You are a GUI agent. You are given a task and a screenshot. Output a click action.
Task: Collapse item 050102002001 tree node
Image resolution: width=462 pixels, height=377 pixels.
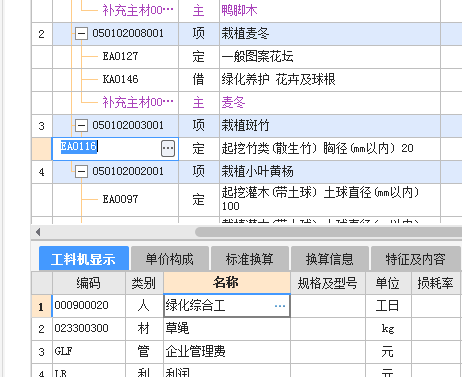pyautogui.click(x=81, y=172)
